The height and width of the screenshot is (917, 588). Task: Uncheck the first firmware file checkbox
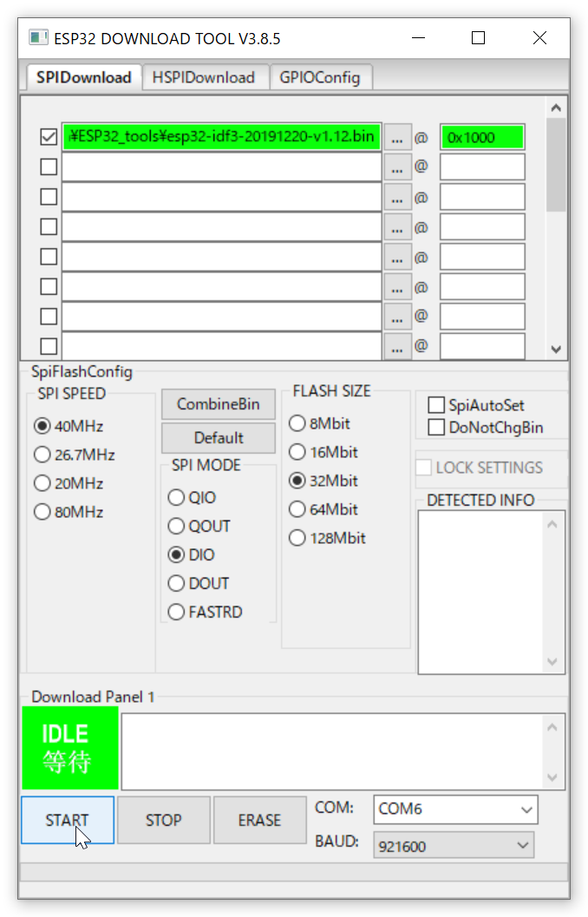click(x=49, y=137)
